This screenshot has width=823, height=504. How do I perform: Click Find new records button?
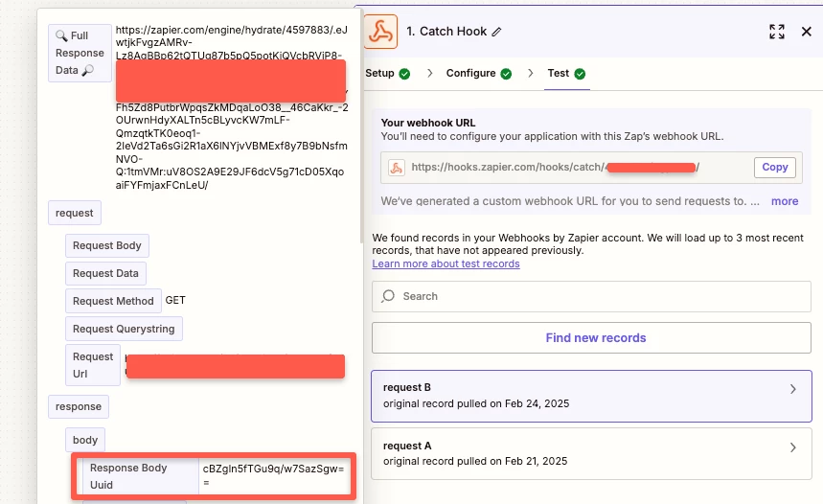tap(591, 337)
